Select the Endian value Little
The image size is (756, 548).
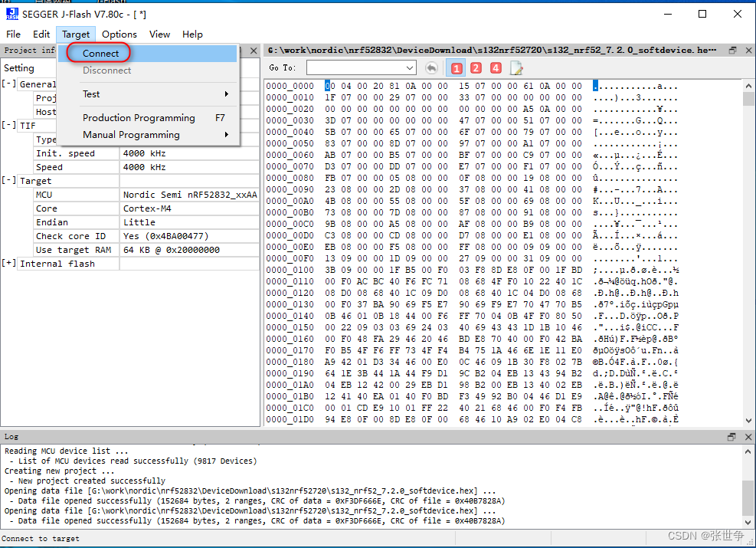190,222
